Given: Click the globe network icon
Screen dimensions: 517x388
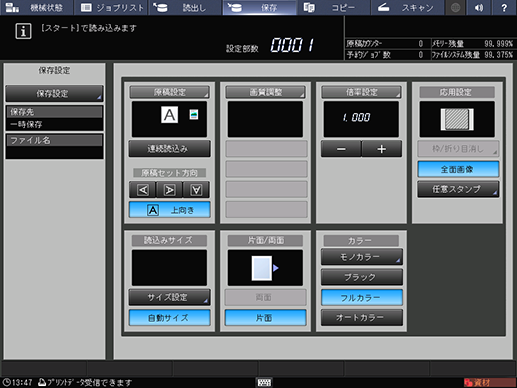Looking at the screenshot, I should point(455,7).
